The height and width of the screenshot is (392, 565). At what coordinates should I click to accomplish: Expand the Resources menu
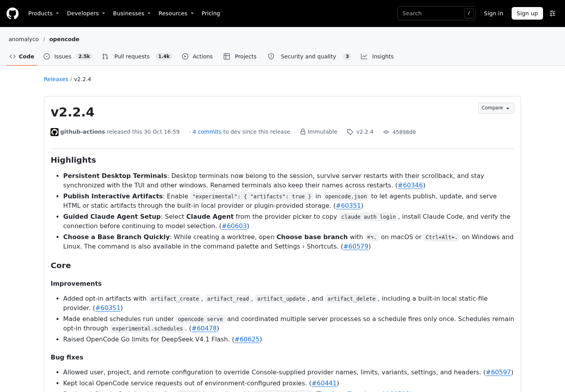tap(176, 13)
